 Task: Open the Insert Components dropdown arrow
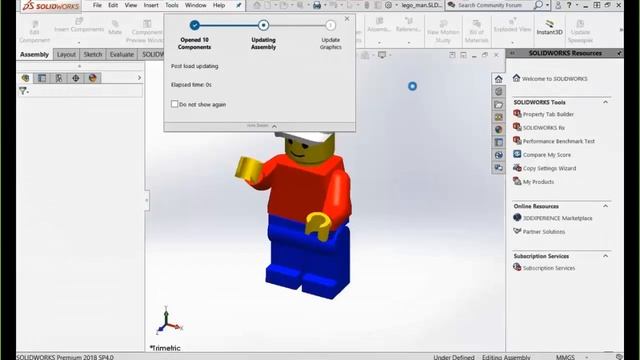click(79, 42)
